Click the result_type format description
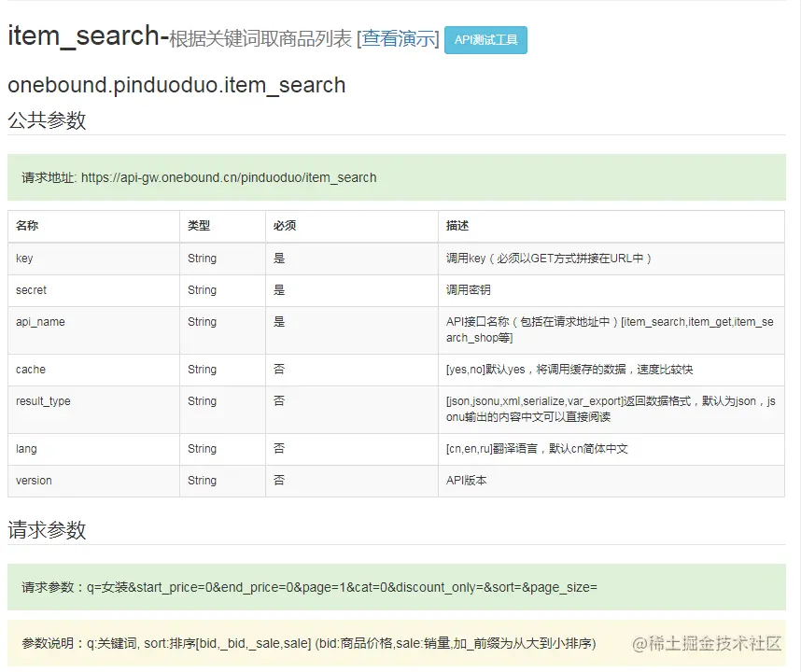This screenshot has height=672, width=801. point(611,409)
